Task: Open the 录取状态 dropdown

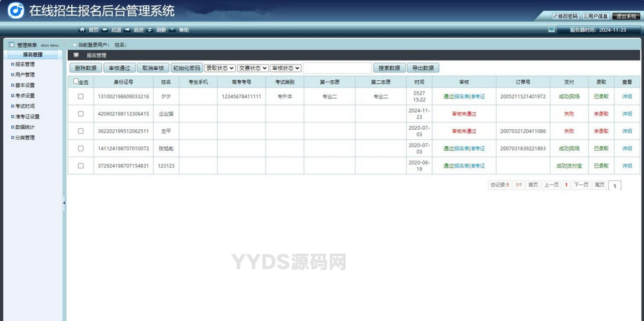Action: (220, 68)
